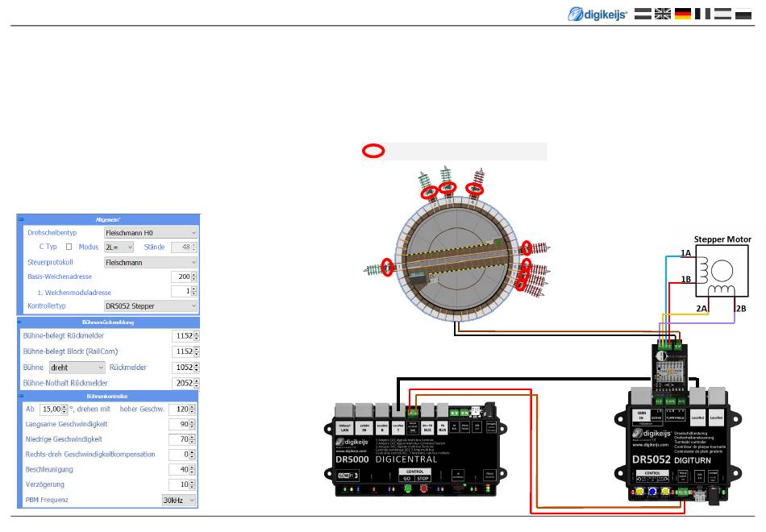Image resolution: width=766 pixels, height=532 pixels.
Task: Click the '2B' wire label
Action: click(x=741, y=309)
